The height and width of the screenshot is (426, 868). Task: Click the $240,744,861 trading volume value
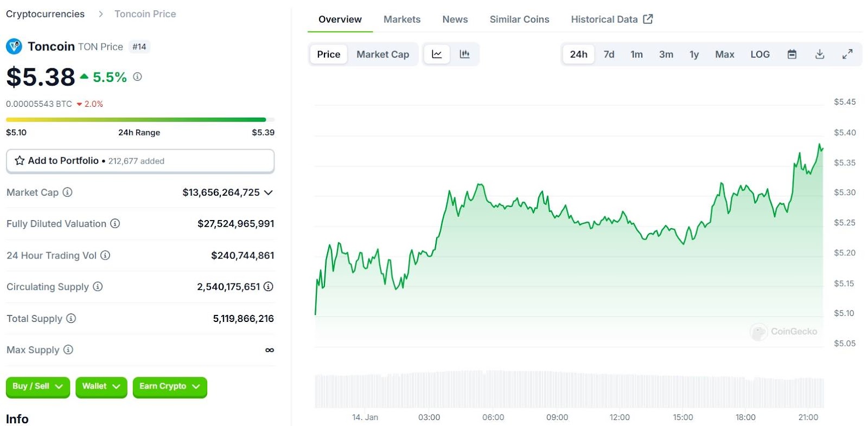tap(242, 255)
